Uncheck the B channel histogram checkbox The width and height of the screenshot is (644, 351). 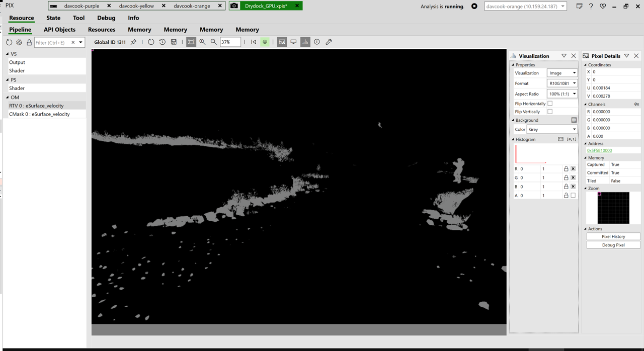pyautogui.click(x=573, y=187)
